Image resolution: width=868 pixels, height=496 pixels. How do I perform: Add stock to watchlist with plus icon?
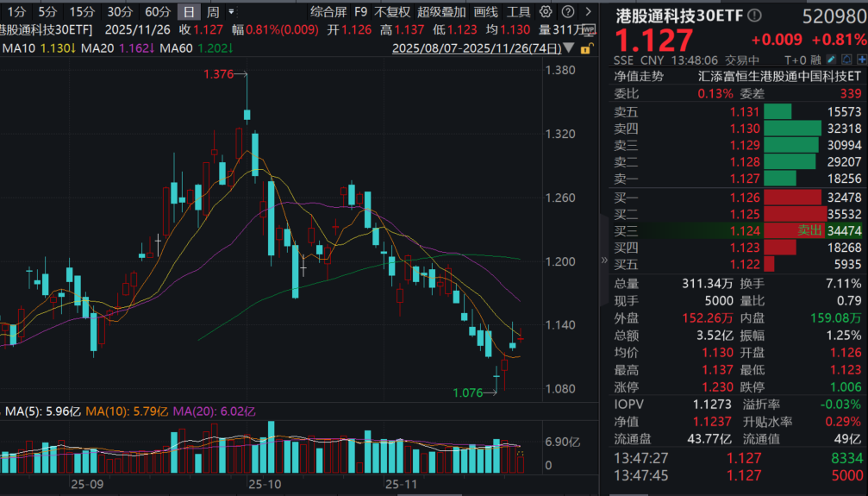pos(862,60)
